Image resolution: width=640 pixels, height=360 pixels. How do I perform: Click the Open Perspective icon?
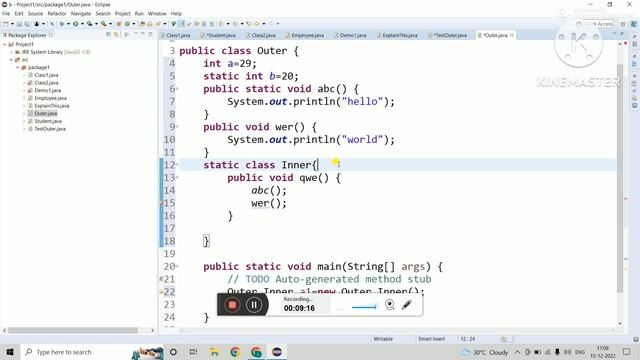(623, 24)
